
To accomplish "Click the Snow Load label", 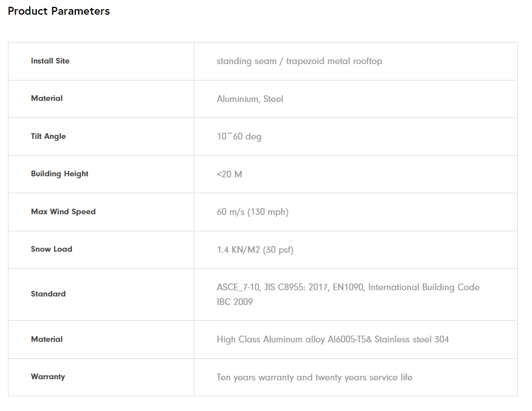I will click(52, 249).
